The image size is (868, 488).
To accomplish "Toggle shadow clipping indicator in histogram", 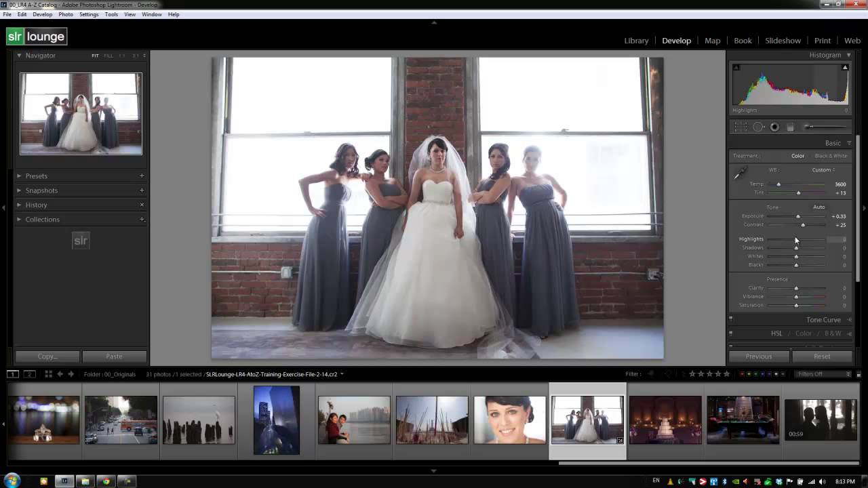I will point(736,67).
